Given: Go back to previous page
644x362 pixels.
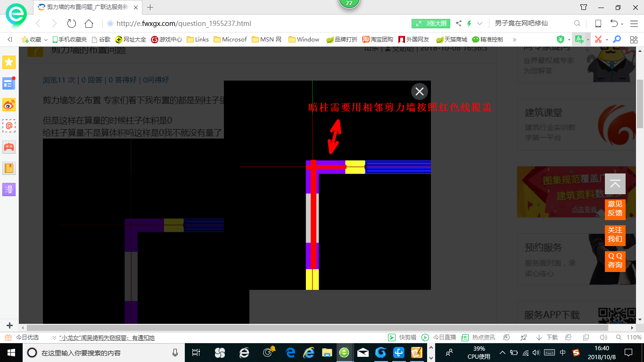Looking at the screenshot, I should point(38,24).
